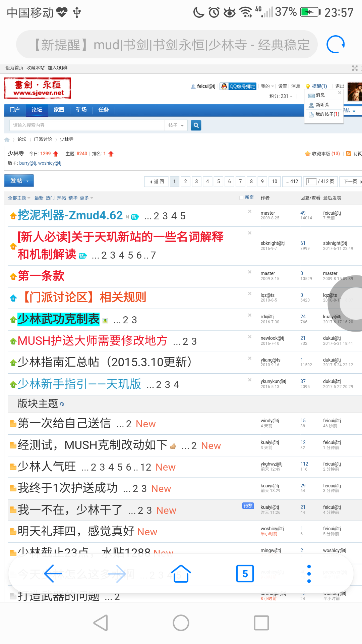This screenshot has height=644, width=362.
Task: Collapse the 版块主题 section toggle
Action: [x=62, y=404]
